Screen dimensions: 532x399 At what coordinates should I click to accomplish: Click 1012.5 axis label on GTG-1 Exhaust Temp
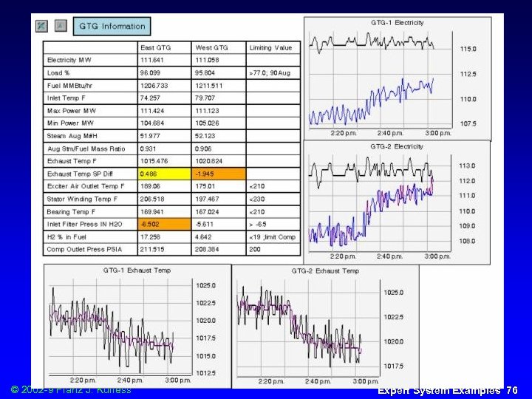tap(206, 373)
